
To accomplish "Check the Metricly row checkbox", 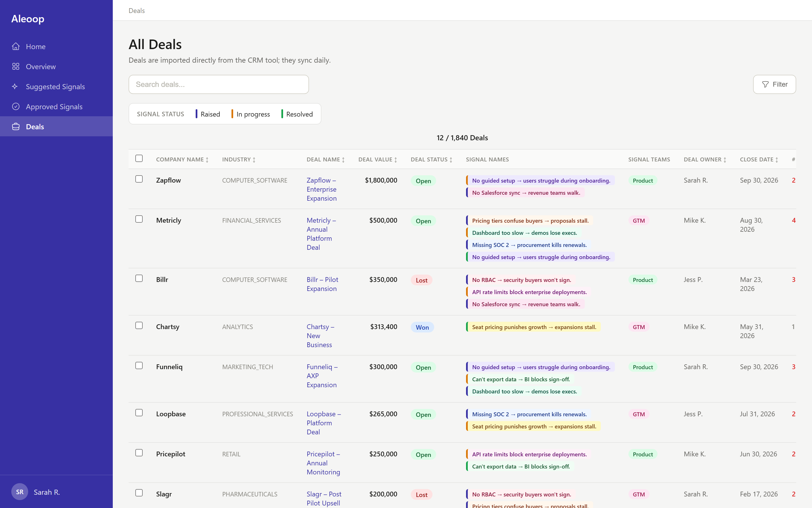I will (x=139, y=219).
